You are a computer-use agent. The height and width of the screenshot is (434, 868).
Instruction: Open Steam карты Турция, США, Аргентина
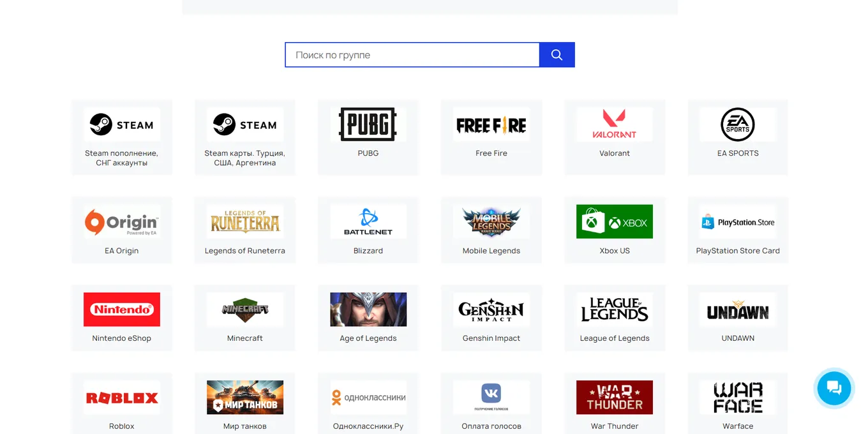tap(245, 158)
